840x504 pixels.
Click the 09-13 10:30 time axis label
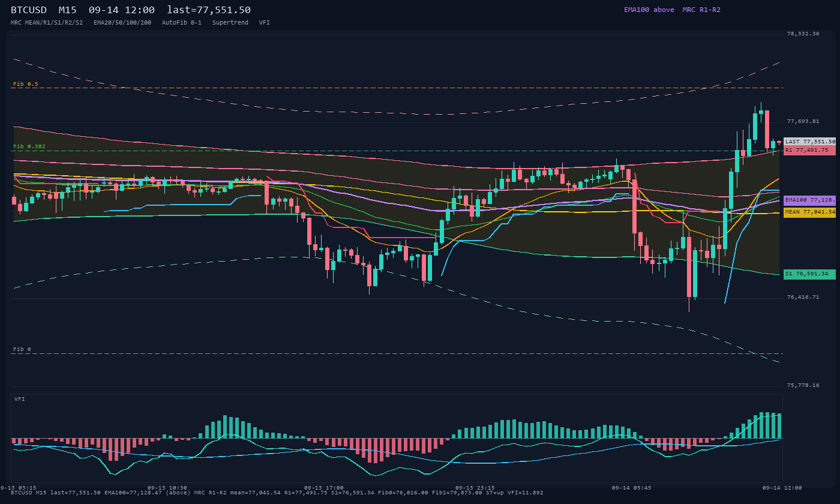tap(167, 488)
